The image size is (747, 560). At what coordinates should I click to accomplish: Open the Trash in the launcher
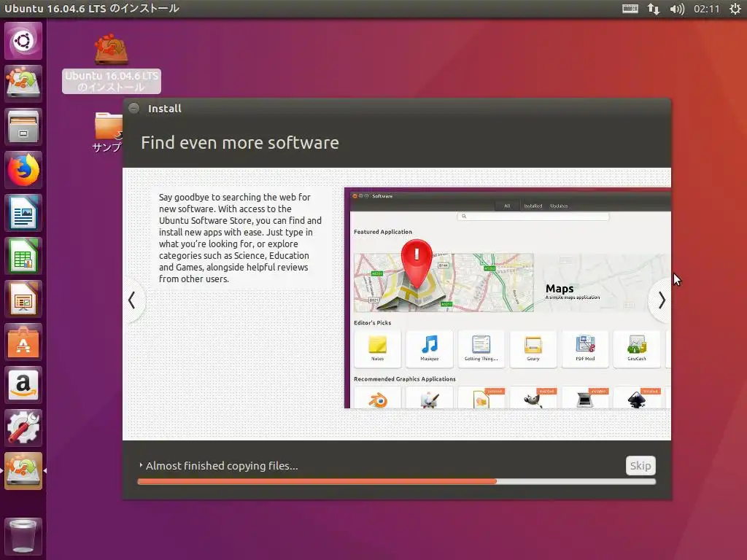[23, 536]
